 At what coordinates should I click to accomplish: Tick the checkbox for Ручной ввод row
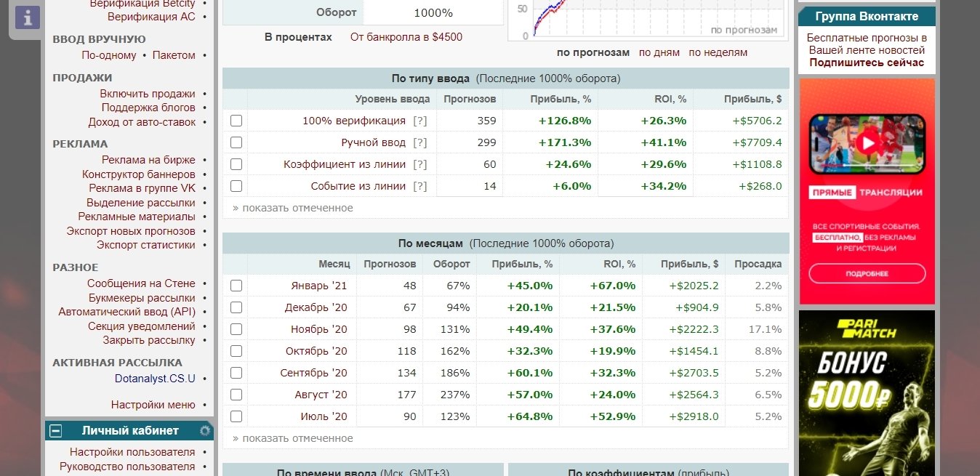tap(236, 142)
